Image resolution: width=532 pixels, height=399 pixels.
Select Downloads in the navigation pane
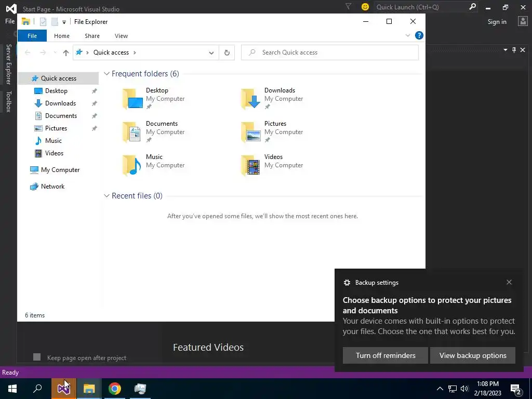click(x=60, y=103)
